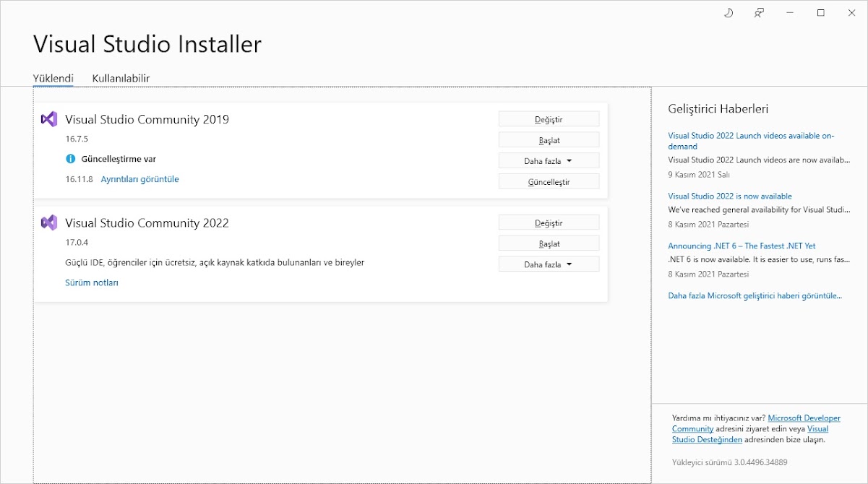
Task: Select the Visual Studio Community 2022 title
Action: (x=147, y=222)
